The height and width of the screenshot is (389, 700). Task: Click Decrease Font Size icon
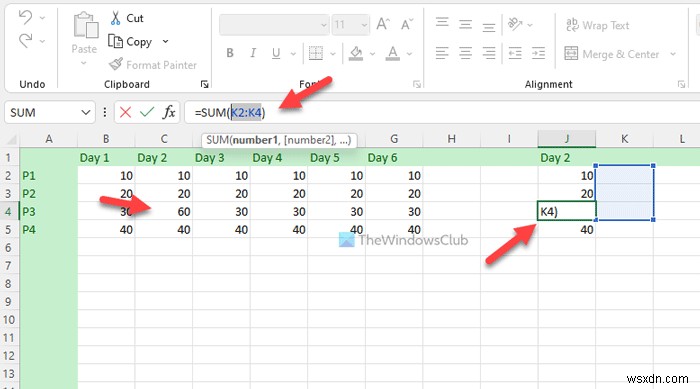407,24
